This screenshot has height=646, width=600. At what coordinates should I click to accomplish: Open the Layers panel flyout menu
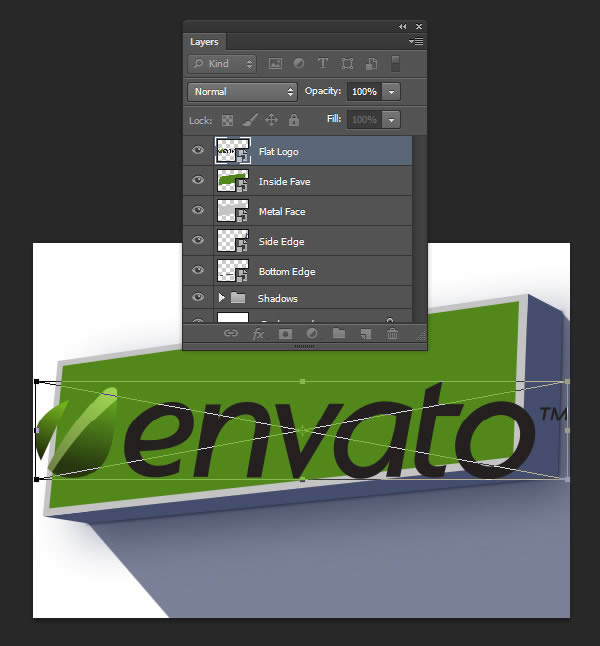(416, 41)
